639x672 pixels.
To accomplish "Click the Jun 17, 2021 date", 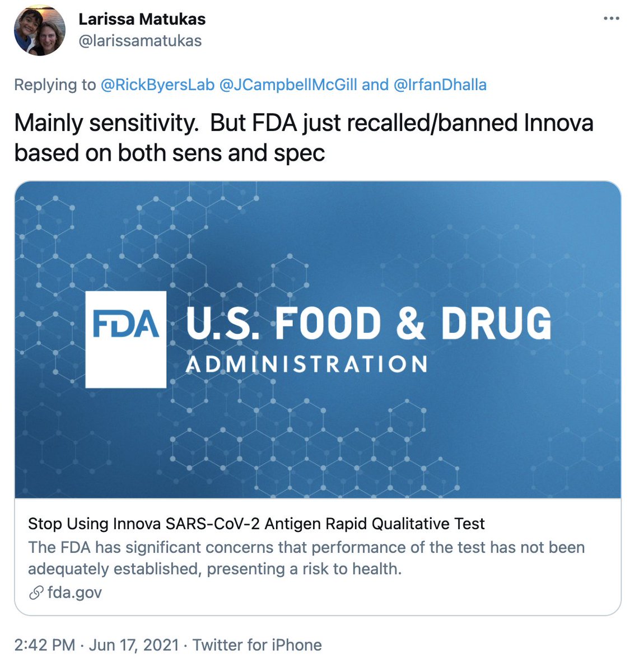I will pyautogui.click(x=134, y=645).
